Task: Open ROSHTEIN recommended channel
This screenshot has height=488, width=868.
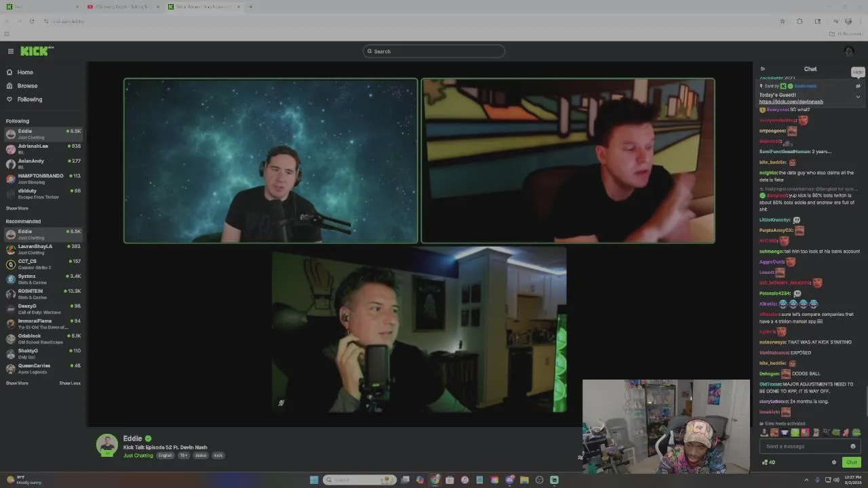Action: coord(43,294)
